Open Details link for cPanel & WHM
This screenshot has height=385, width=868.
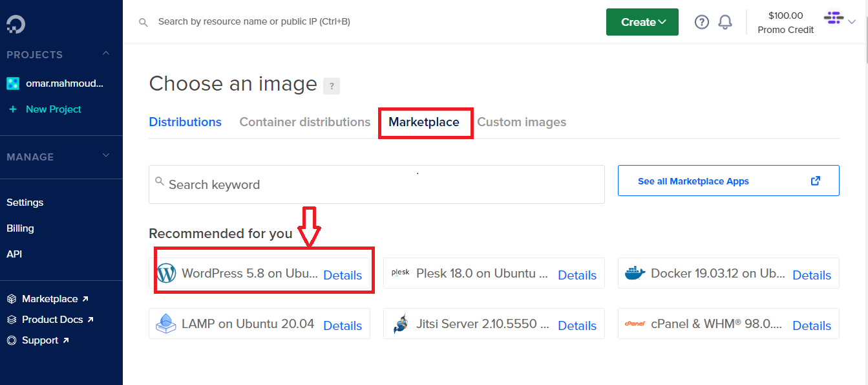812,325
